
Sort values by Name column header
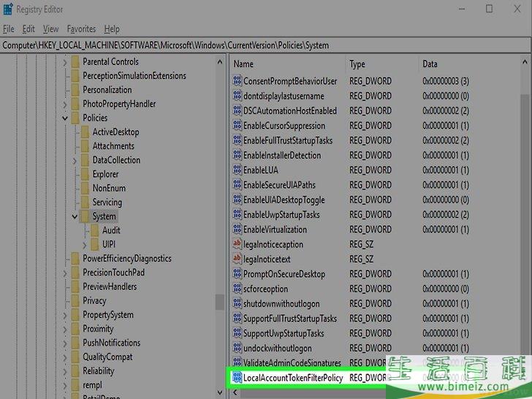pos(285,64)
